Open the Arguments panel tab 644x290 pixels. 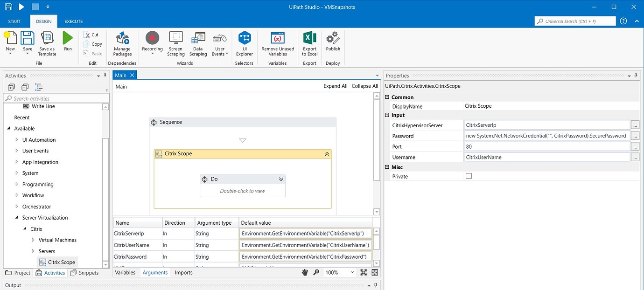tap(155, 272)
